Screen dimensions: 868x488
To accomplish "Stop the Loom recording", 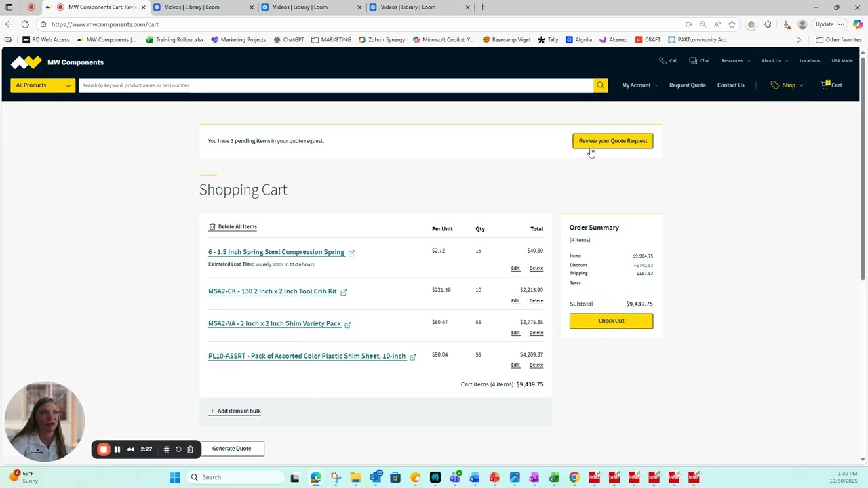I will [x=104, y=449].
